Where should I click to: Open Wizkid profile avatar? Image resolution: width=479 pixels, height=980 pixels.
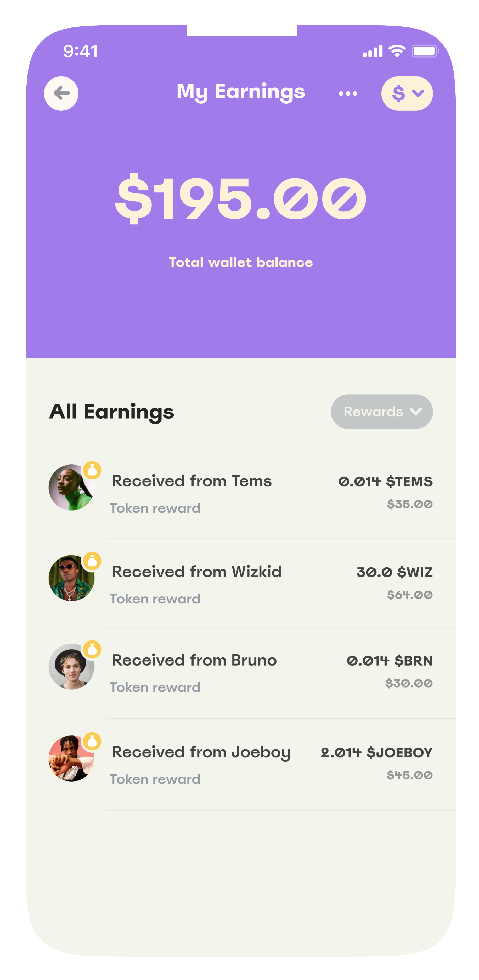[71, 578]
